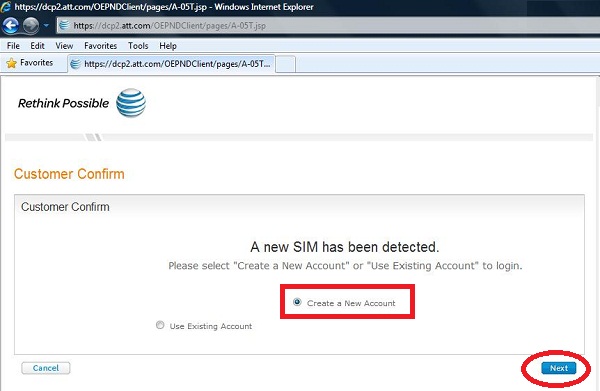Click the browser Forward arrow button

click(31, 26)
